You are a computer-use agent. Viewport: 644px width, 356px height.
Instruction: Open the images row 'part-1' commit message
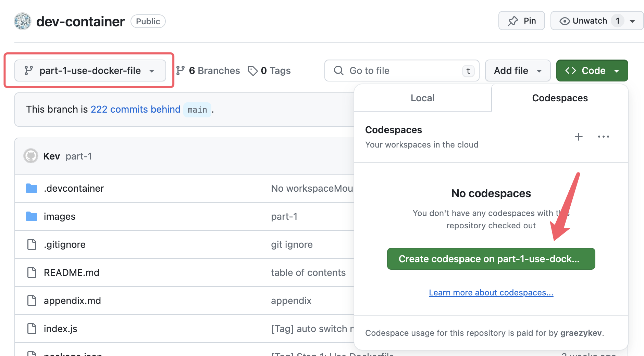[284, 216]
